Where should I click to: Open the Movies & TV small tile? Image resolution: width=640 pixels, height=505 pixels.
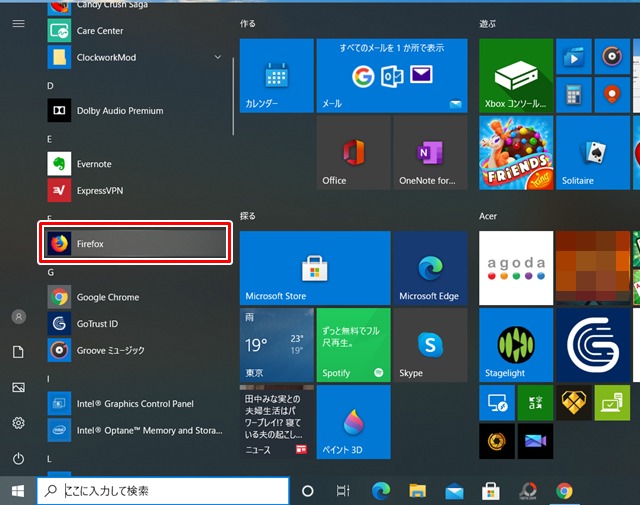coord(573,56)
